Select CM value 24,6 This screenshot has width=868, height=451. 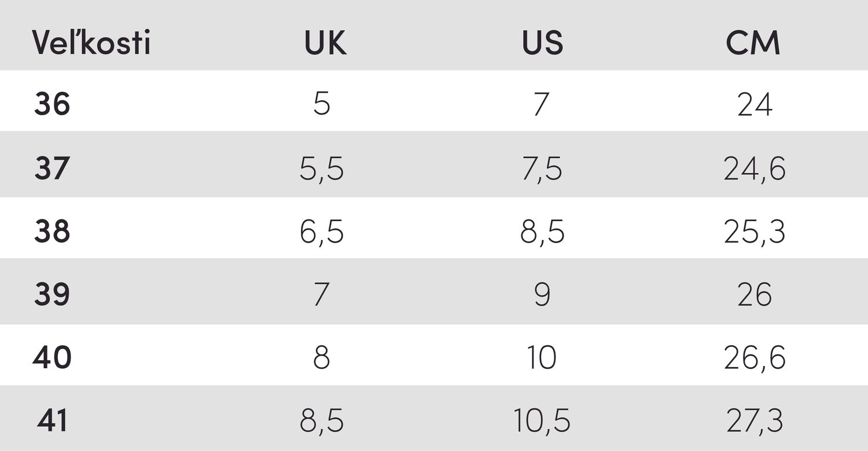(x=755, y=170)
